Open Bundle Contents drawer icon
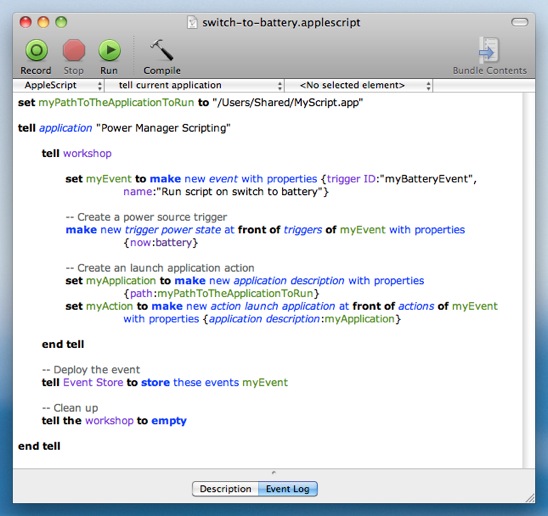 pyautogui.click(x=489, y=50)
